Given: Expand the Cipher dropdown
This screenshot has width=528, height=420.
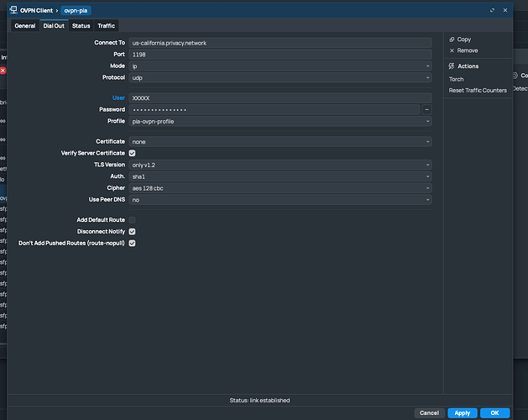Looking at the screenshot, I should 281,188.
